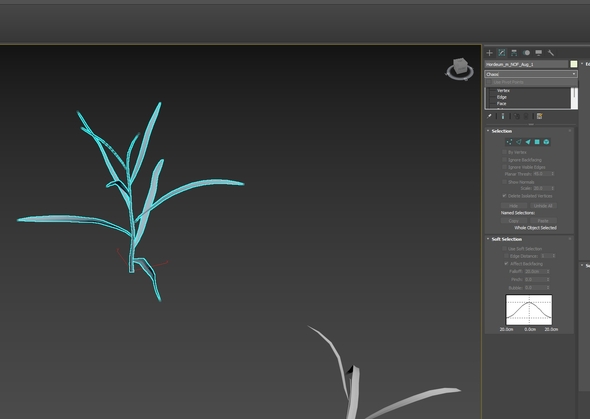This screenshot has width=590, height=419.
Task: Toggle Delete Isolated Vertices checkbox
Action: (504, 196)
